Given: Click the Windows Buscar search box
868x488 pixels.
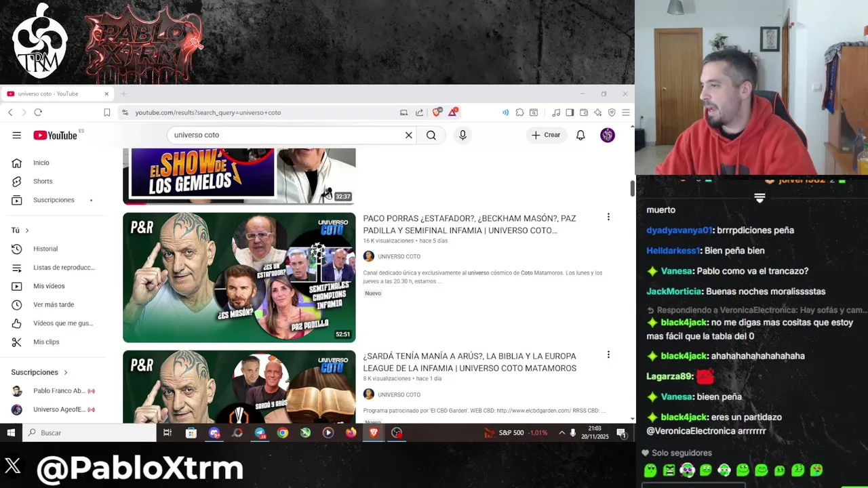Looking at the screenshot, I should (89, 432).
